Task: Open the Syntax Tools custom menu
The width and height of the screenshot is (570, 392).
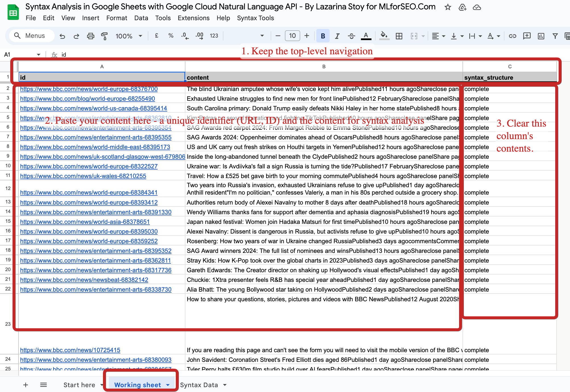Action: coord(255,18)
